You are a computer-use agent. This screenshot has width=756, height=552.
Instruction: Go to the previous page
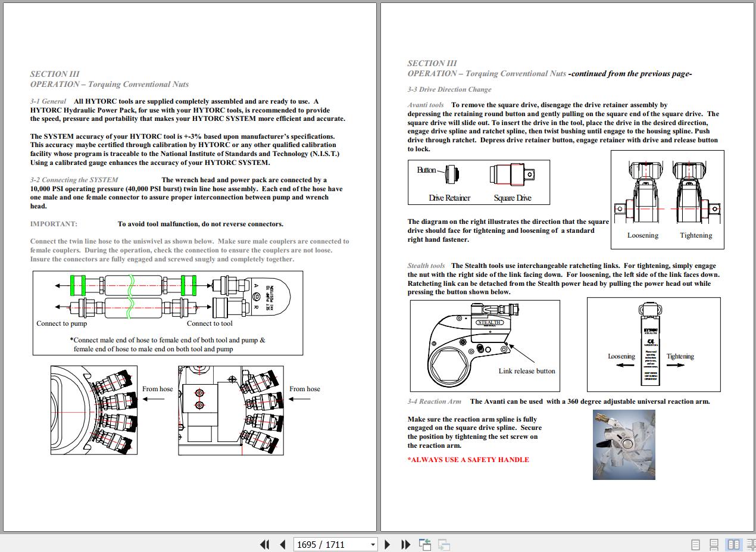pyautogui.click(x=283, y=544)
